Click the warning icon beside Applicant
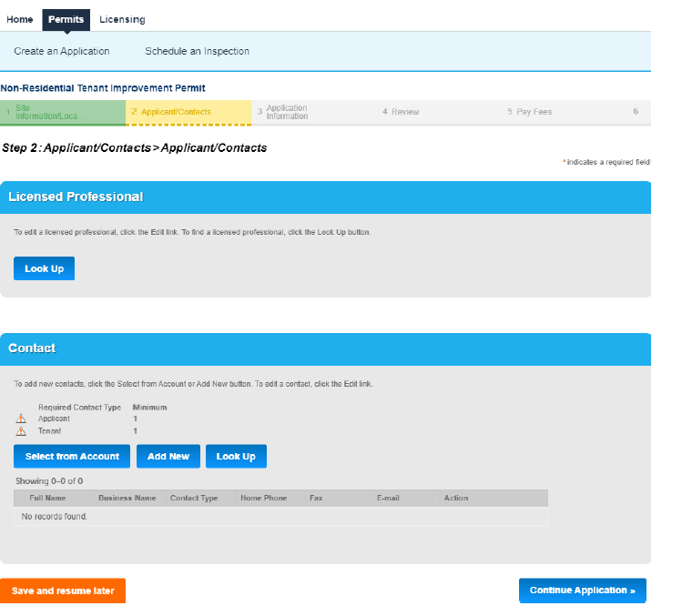 (x=21, y=419)
